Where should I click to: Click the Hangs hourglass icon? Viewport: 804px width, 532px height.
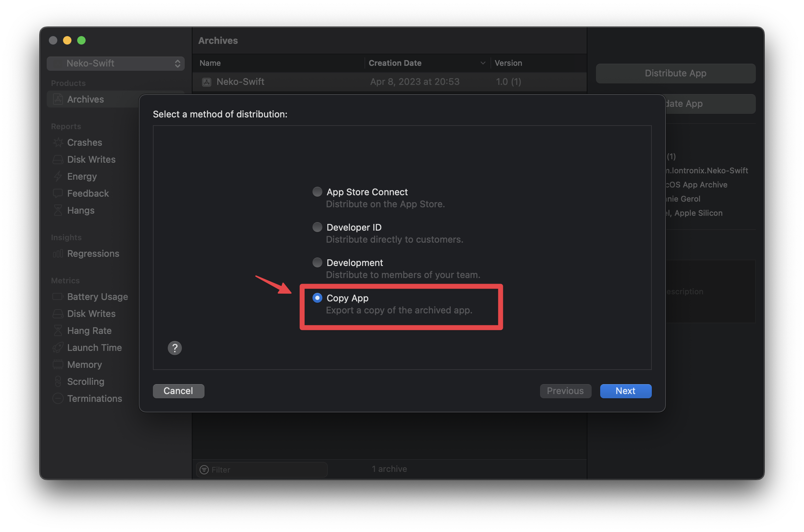(58, 210)
